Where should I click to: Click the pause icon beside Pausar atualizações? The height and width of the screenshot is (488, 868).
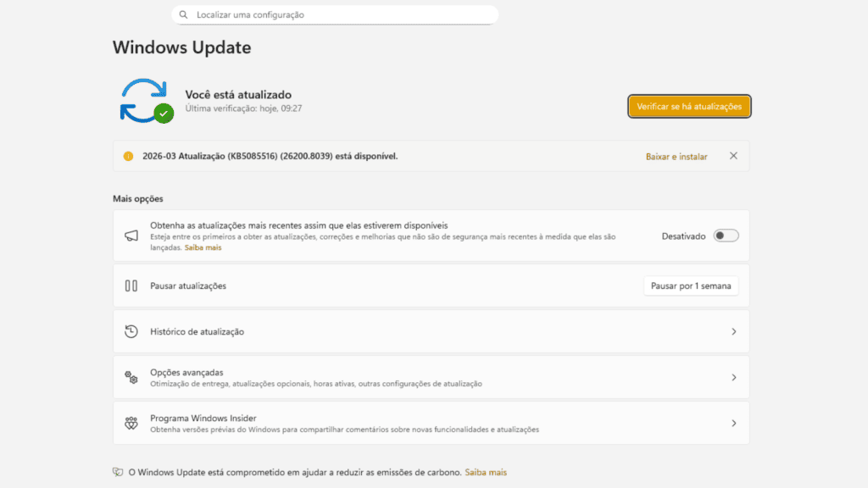coord(131,286)
